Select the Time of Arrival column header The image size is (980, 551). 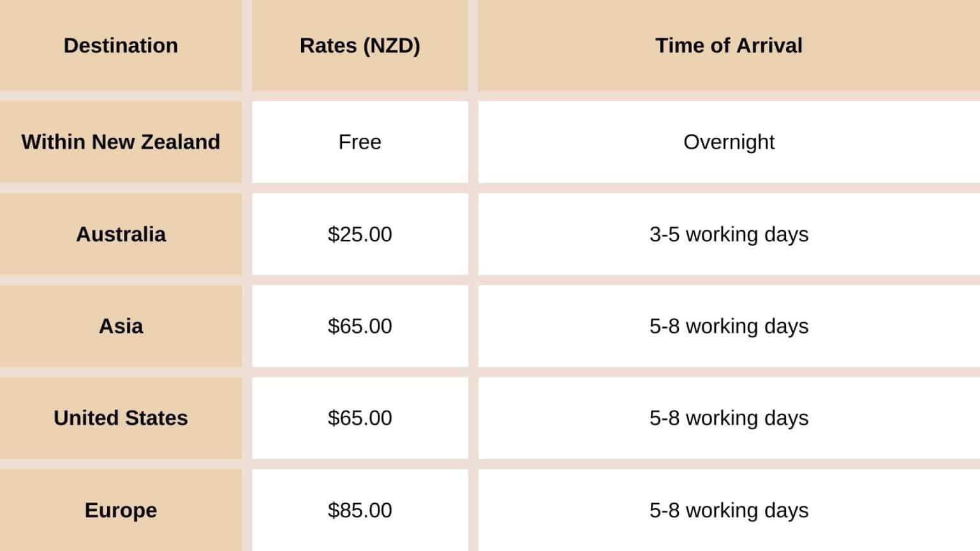(x=729, y=46)
